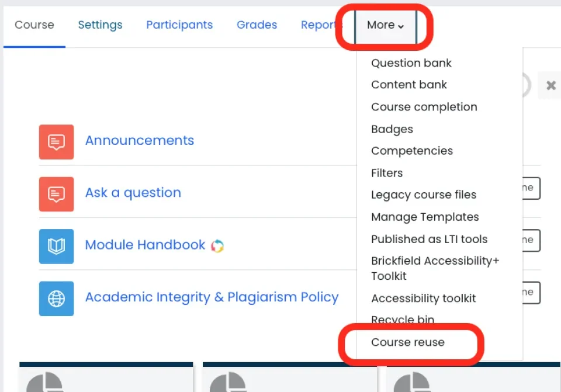Screen dimensions: 561x392
Task: Click the Announcements forum icon
Action: pos(57,142)
